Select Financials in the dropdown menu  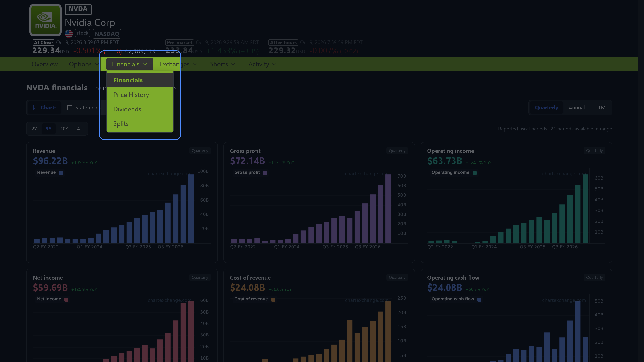pyautogui.click(x=140, y=80)
